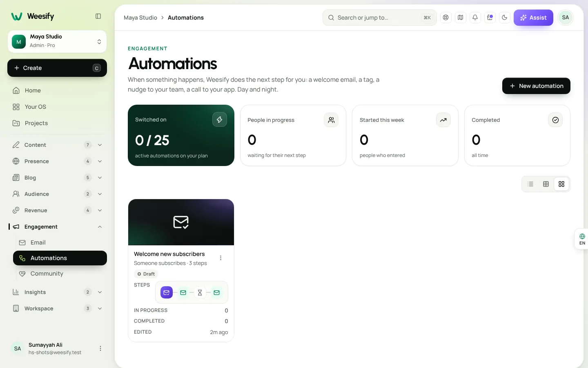
Task: Open the Assist panel
Action: click(x=533, y=18)
